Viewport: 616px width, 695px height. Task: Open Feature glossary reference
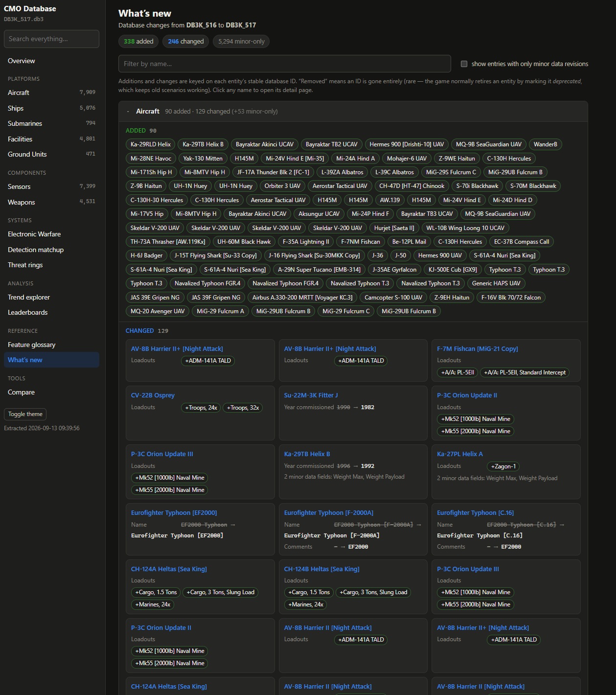(51, 345)
